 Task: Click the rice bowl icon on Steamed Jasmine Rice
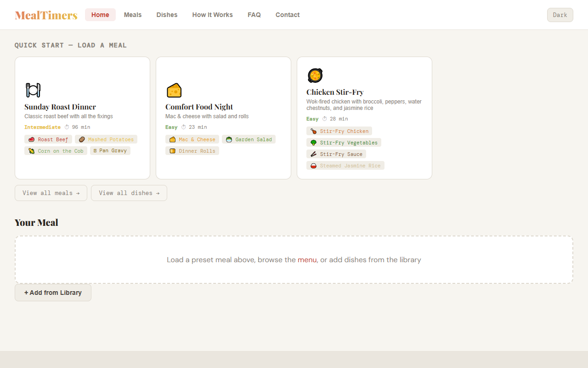coord(313,165)
